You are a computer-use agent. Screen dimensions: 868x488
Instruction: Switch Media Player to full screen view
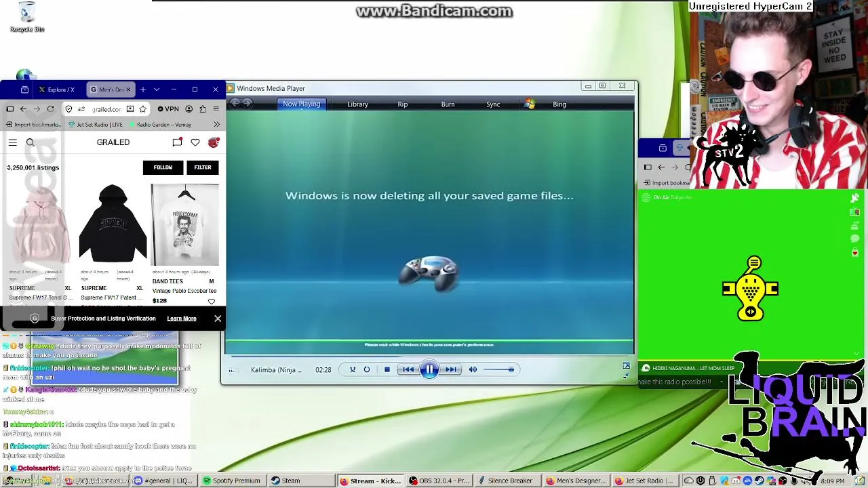(626, 366)
